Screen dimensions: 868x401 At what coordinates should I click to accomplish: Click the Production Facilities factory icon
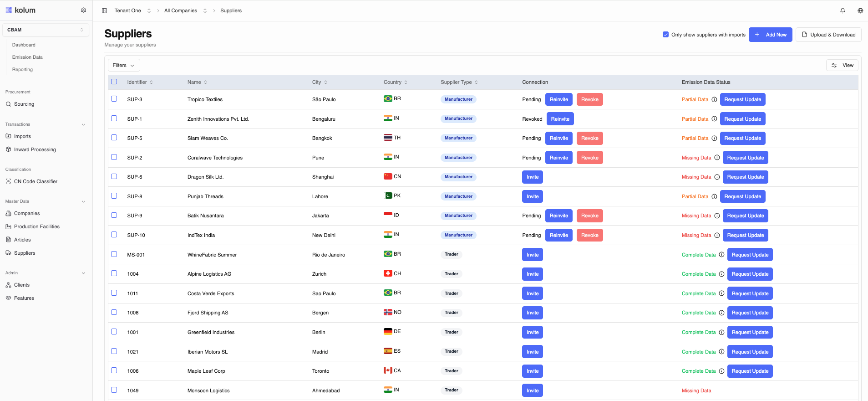(8, 226)
